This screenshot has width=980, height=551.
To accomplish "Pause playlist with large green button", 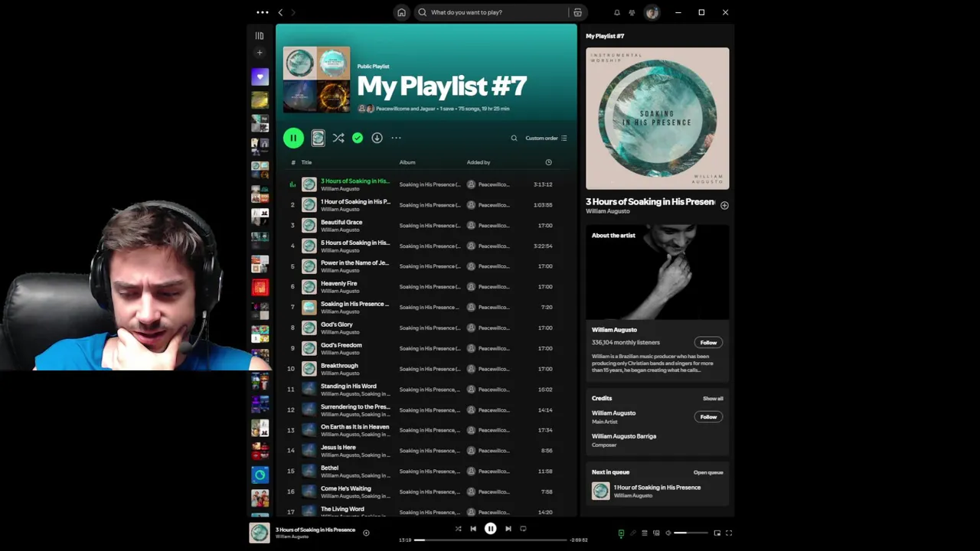I will click(293, 138).
